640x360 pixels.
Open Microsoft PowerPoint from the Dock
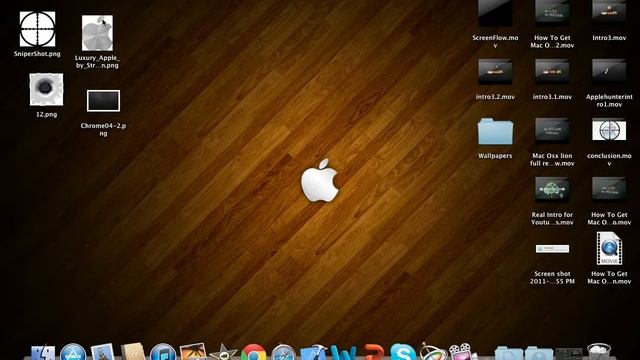373,352
